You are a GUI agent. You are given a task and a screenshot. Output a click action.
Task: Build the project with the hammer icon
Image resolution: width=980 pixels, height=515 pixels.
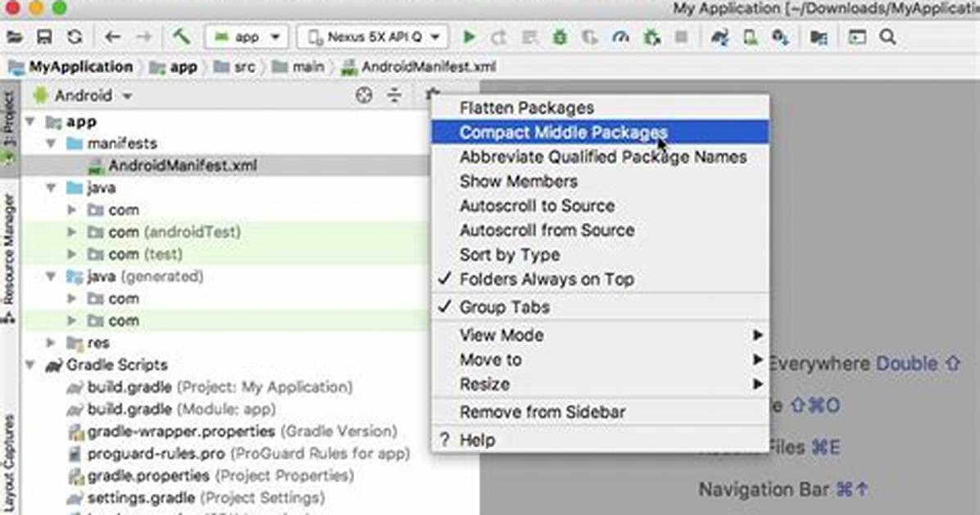coord(181,37)
